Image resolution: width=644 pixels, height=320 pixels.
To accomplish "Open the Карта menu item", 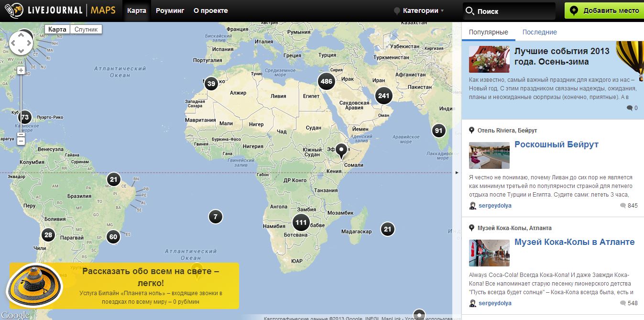I will point(137,11).
